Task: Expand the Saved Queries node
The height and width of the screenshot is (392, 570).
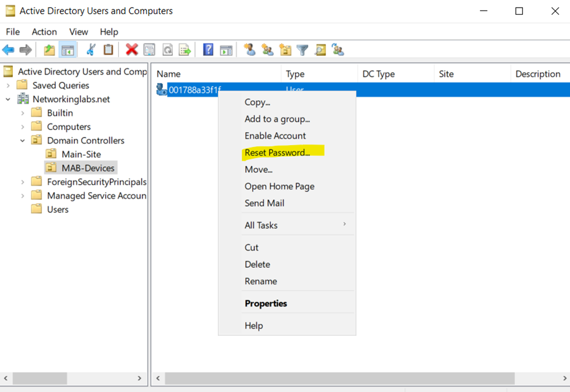Action: pos(8,85)
